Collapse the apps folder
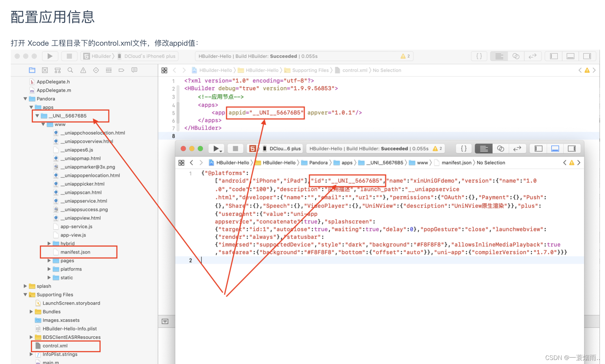The width and height of the screenshot is (605, 364). (x=31, y=107)
